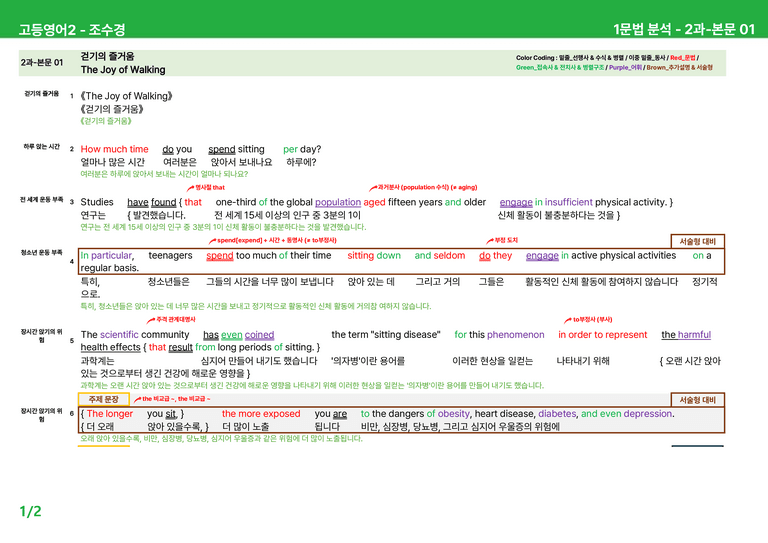
Task: Click the header title '고등영어2 - 조수경'
Action: click(72, 29)
